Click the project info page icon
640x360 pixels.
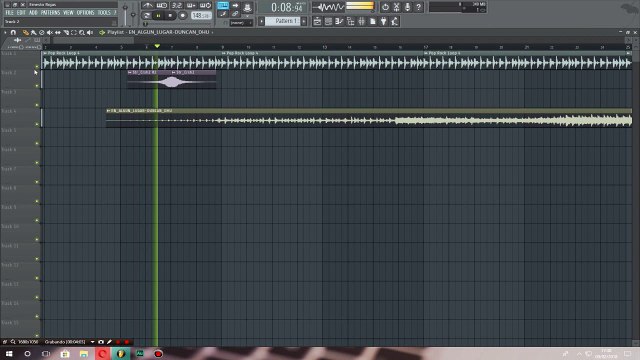[x=373, y=21]
